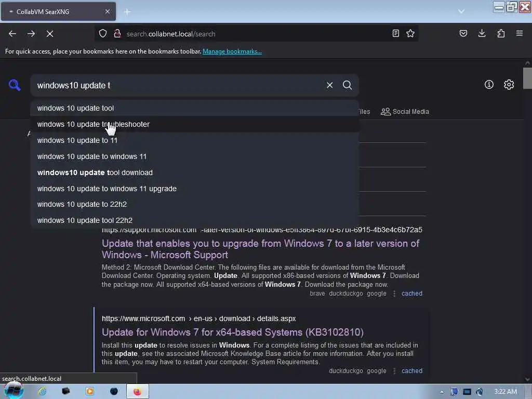
Task: Open 'Update that enables you to upgrade' result
Action: (261, 249)
